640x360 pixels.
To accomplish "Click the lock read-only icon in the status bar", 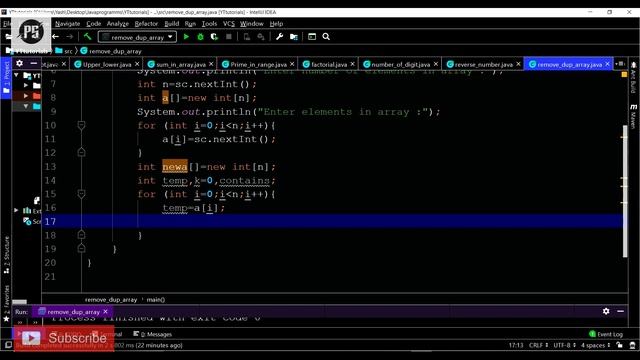I will 620,345.
